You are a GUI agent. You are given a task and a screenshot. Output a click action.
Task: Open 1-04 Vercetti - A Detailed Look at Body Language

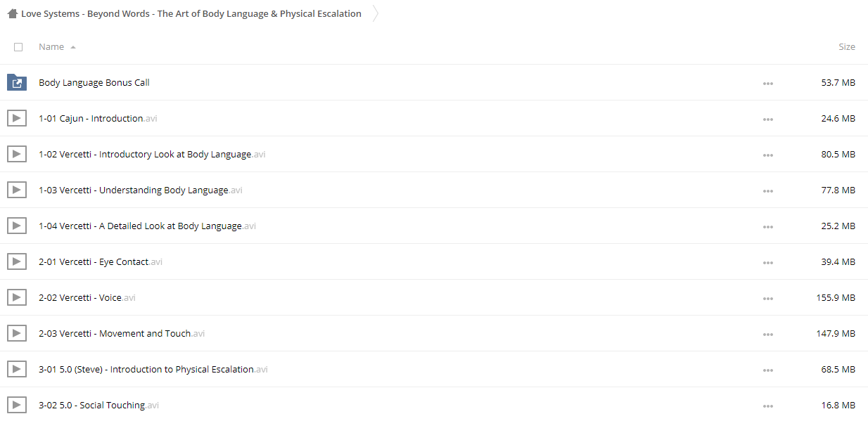pos(147,226)
